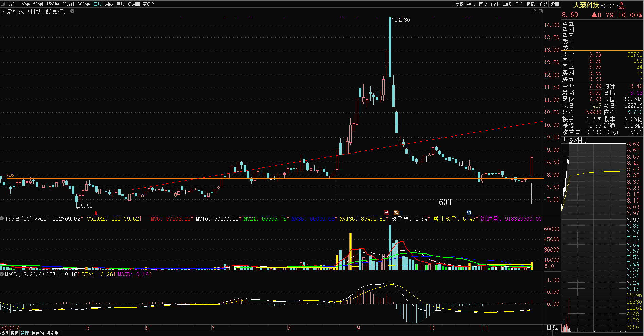Screen dimensions: 644x336
Task: Click the 最高 value 8.69
Action: tap(595, 93)
